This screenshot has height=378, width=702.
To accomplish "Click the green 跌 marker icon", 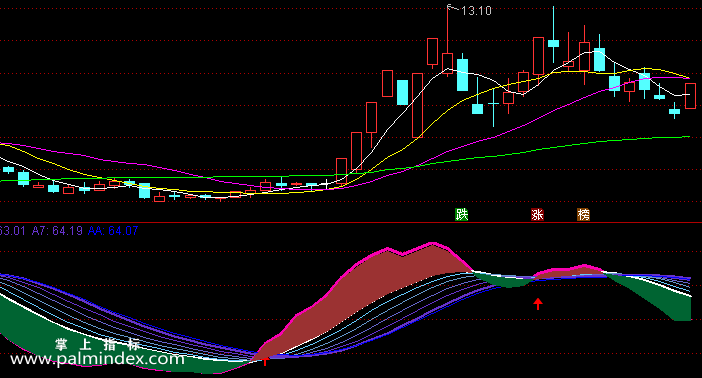I will tap(462, 215).
